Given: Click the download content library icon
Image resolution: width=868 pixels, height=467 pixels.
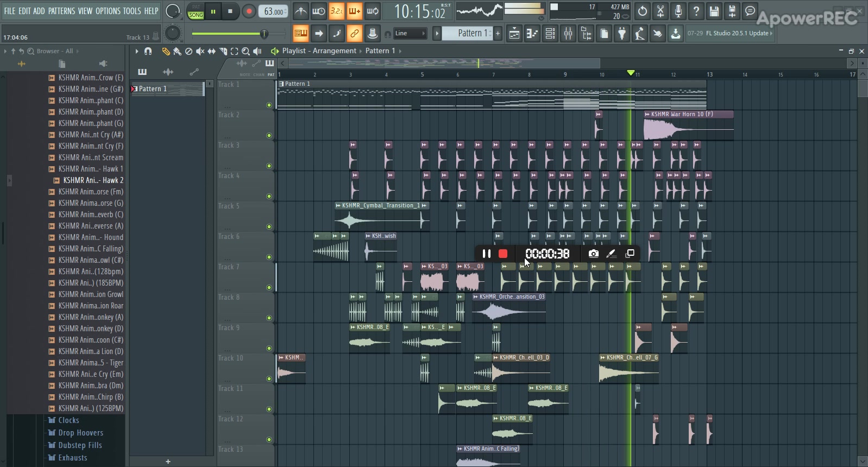Looking at the screenshot, I should (x=675, y=34).
